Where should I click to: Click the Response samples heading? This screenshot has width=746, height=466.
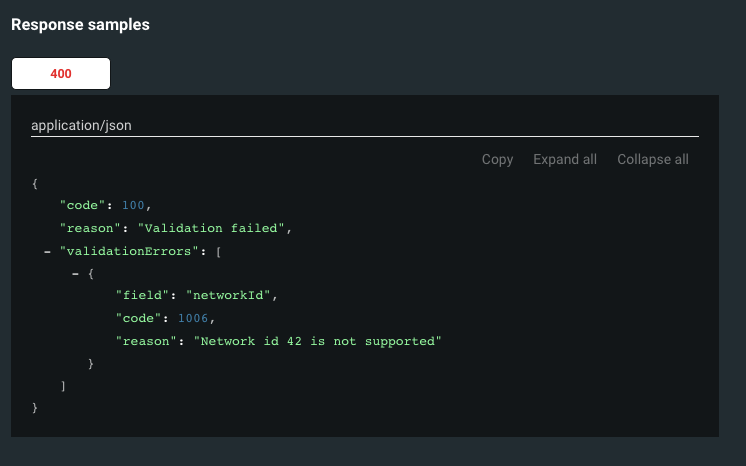click(x=80, y=25)
